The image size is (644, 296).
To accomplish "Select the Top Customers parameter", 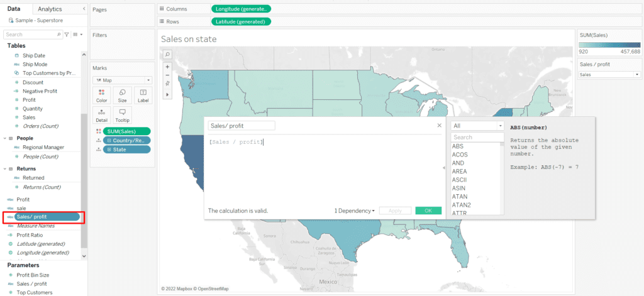I will (x=35, y=293).
